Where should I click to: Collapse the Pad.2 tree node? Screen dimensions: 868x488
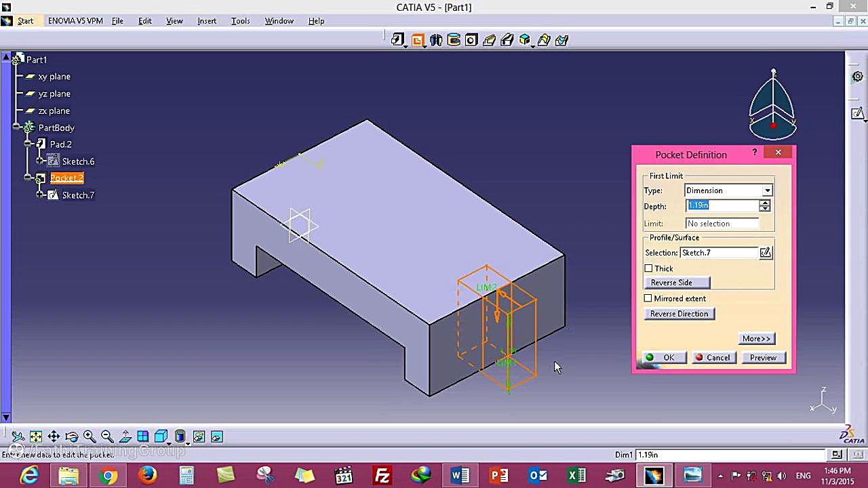click(28, 144)
